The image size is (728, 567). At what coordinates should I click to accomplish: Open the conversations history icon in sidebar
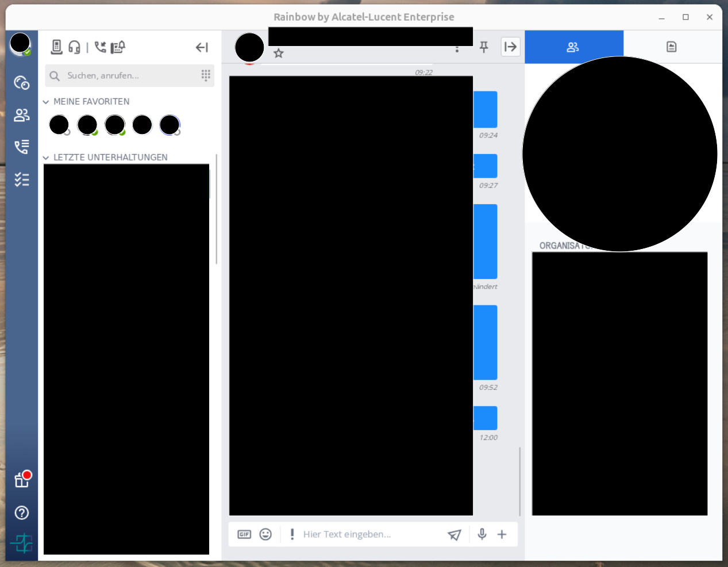pyautogui.click(x=21, y=83)
